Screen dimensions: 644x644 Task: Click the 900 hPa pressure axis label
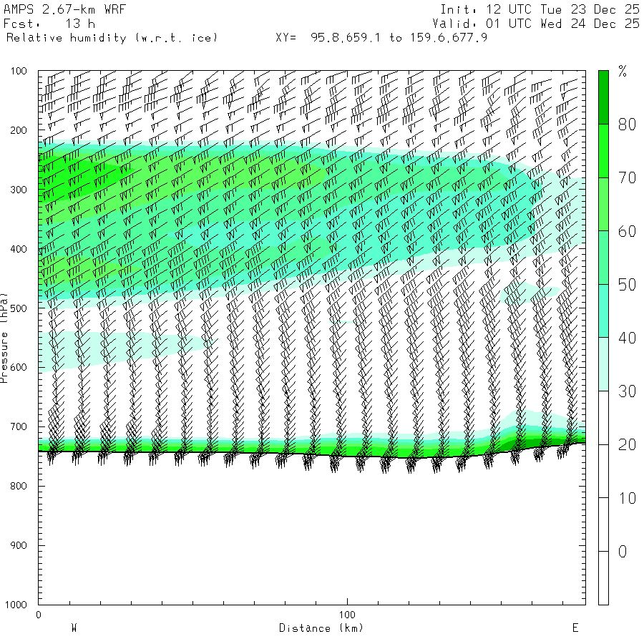click(19, 545)
